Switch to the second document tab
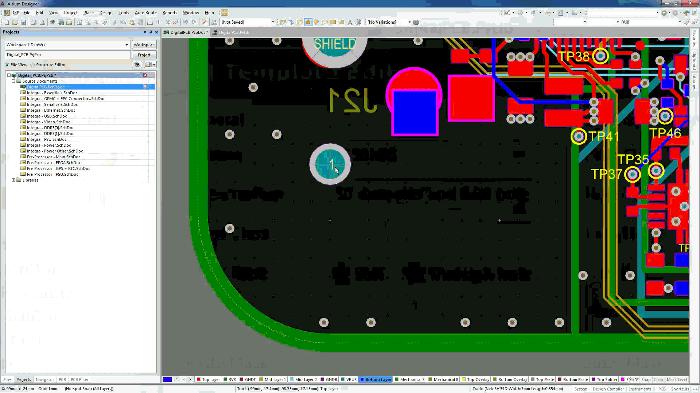The width and height of the screenshot is (700, 393). 231,33
